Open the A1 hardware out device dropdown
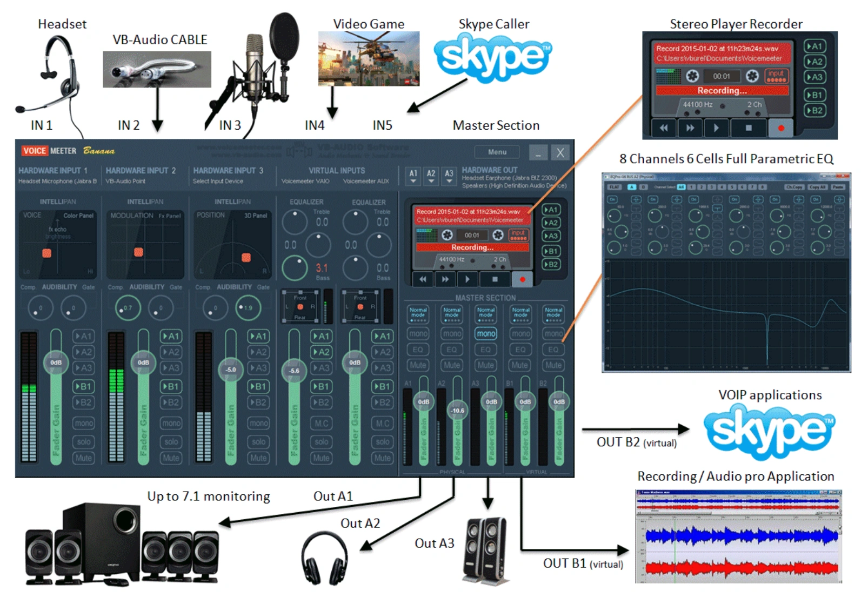Image resolution: width=868 pixels, height=597 pixels. (413, 176)
